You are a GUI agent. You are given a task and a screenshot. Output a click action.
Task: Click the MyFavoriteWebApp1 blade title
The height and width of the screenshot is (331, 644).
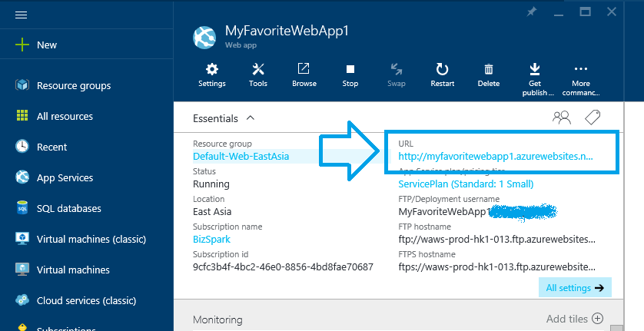(287, 31)
